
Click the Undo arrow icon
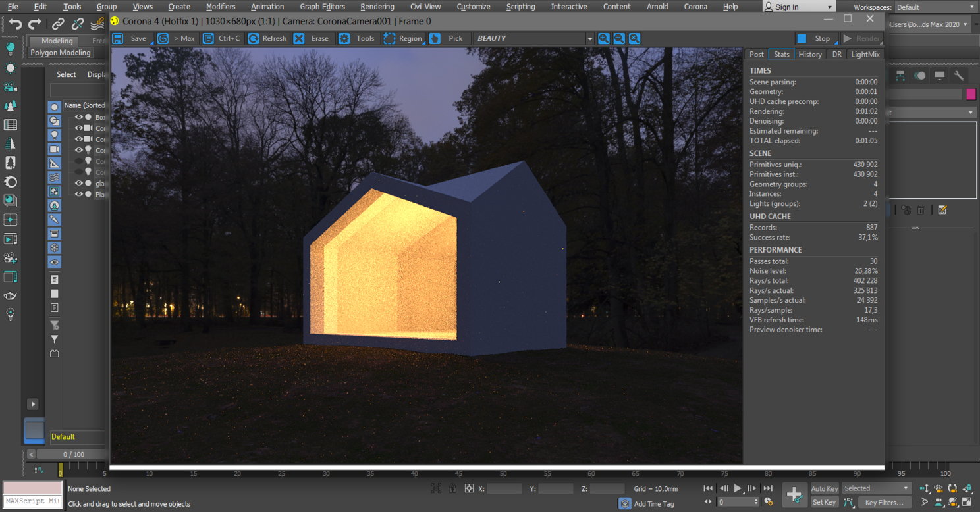pos(14,24)
